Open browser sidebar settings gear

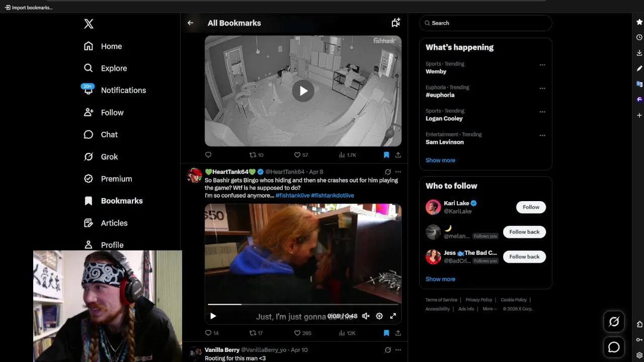coord(639,355)
